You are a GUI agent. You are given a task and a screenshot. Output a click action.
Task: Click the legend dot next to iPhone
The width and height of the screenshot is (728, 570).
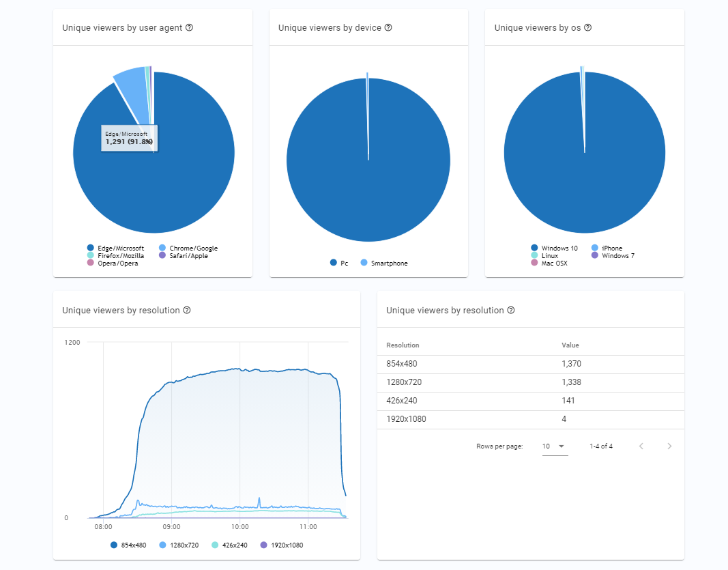tap(595, 248)
